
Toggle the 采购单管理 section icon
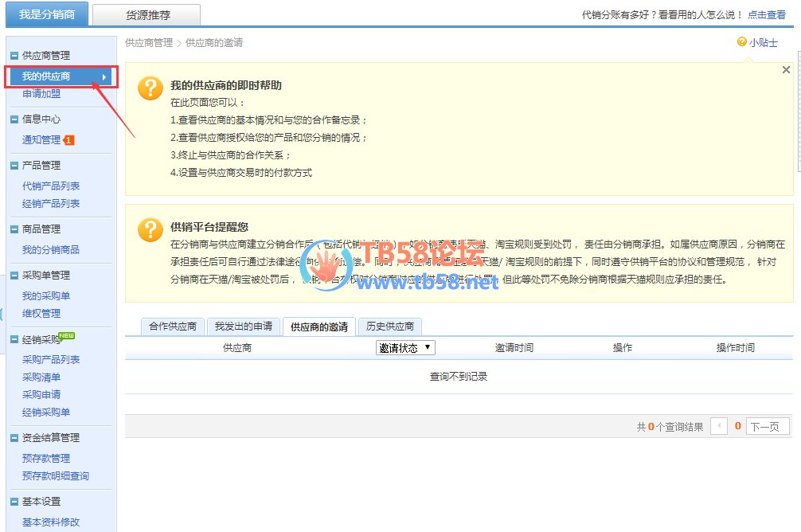[x=14, y=276]
